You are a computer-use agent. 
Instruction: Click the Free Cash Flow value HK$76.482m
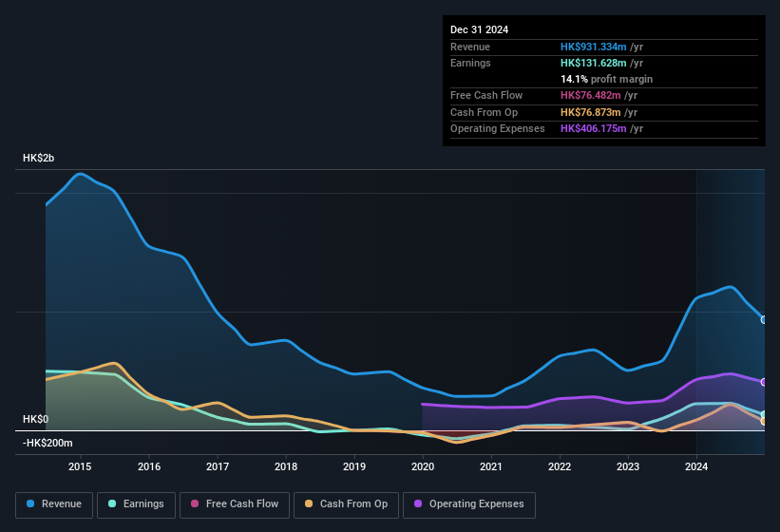(x=591, y=95)
